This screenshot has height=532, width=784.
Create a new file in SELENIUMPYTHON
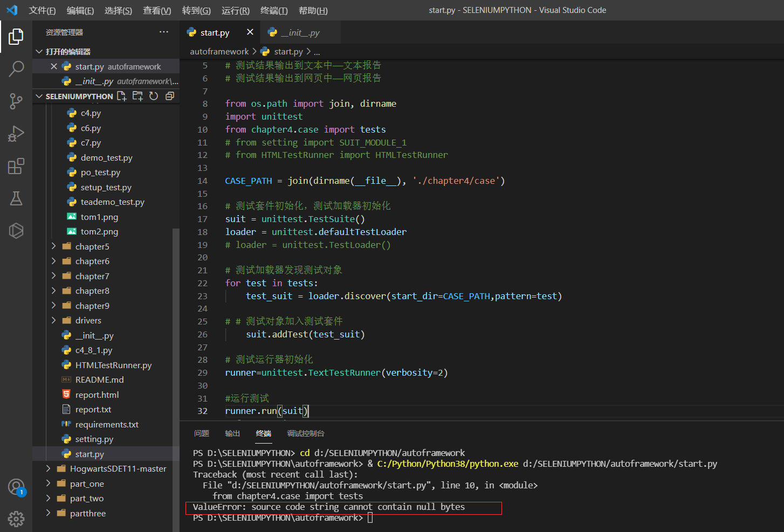tap(122, 95)
